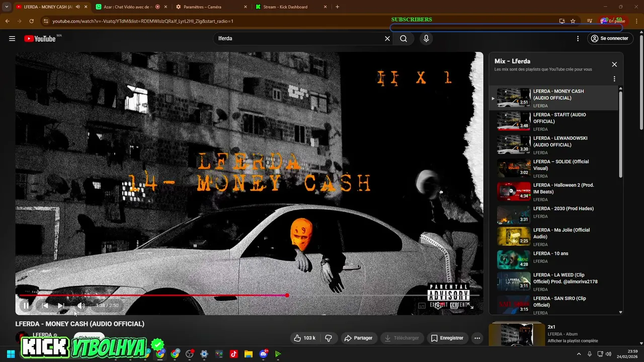Screen dimensions: 644x362
Task: Select current MONEY CASH playlist entry
Action: pyautogui.click(x=554, y=98)
